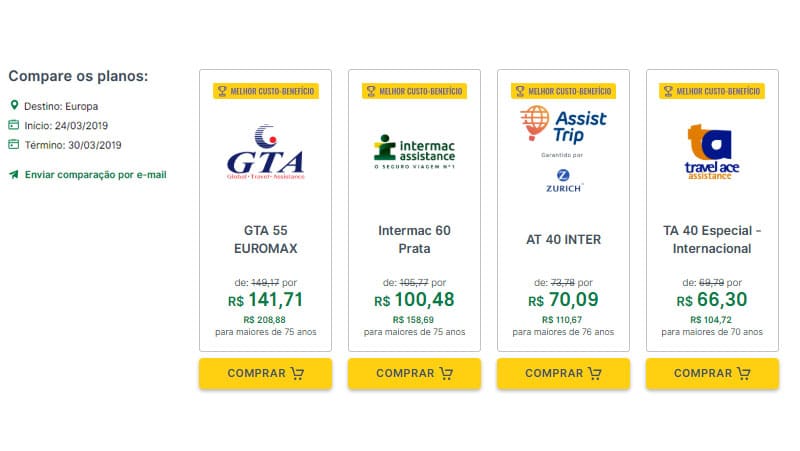Image resolution: width=800 pixels, height=451 pixels.
Task: Buy the GTA 55 EUROMAX plan
Action: coord(265,373)
